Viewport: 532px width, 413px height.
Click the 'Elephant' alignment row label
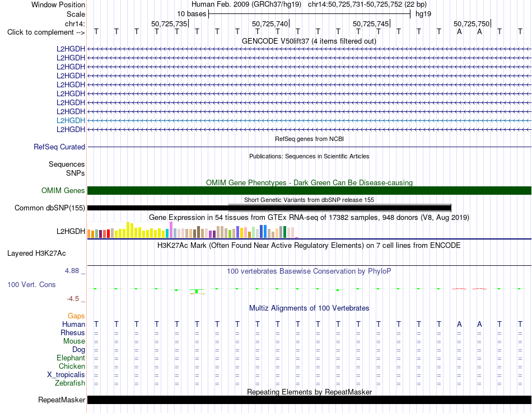point(71,358)
